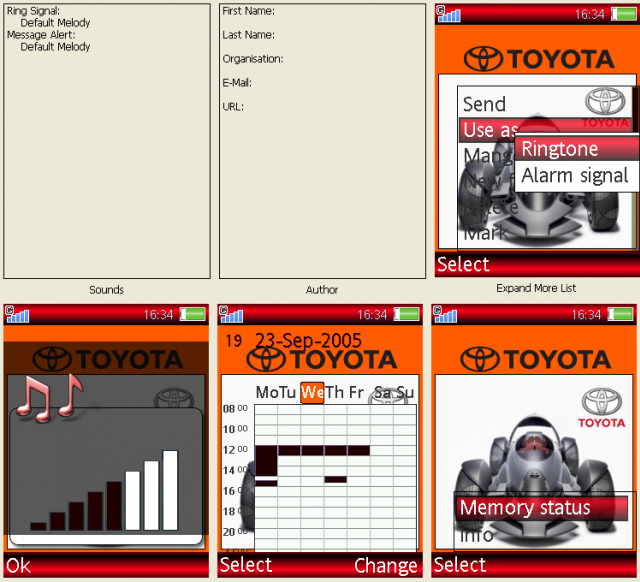
Task: Click the First Name field label
Action: [249, 11]
